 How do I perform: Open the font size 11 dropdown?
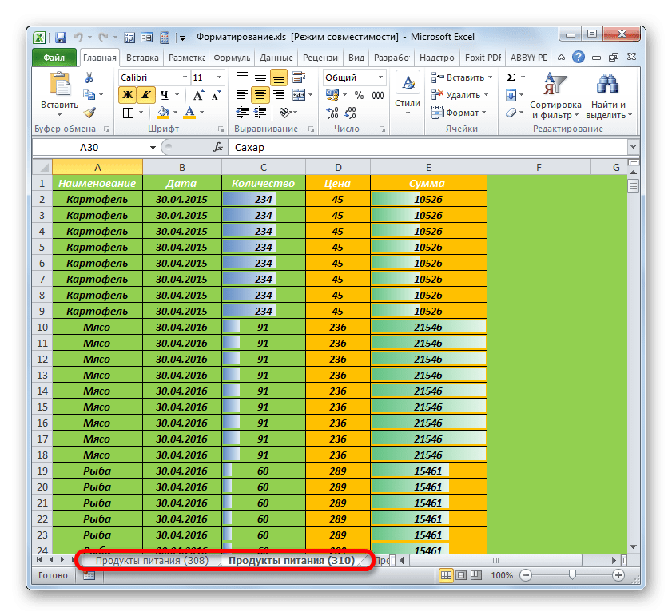click(219, 77)
